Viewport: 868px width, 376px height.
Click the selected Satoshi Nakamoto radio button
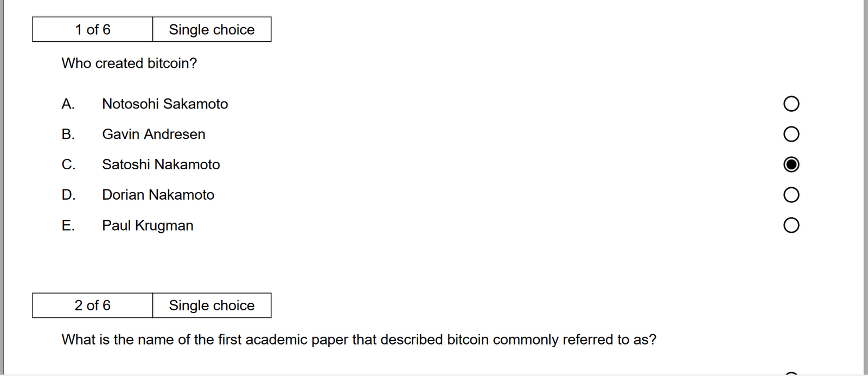click(791, 164)
